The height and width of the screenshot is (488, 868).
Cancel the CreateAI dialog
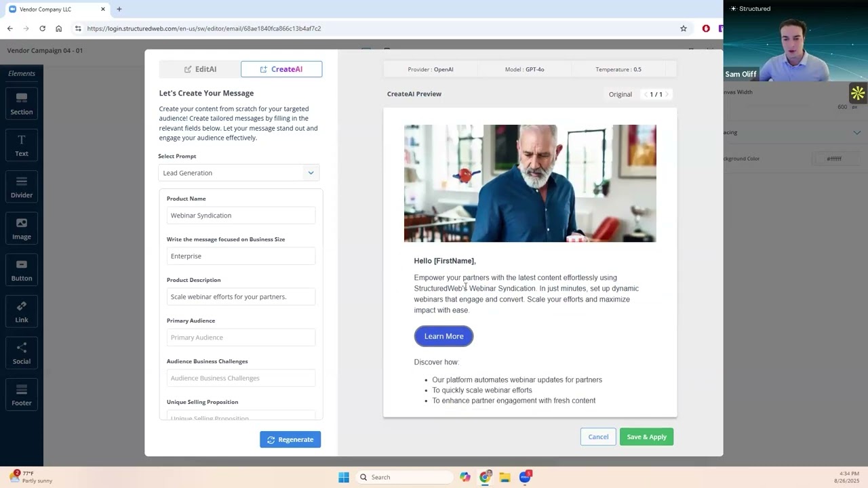598,437
